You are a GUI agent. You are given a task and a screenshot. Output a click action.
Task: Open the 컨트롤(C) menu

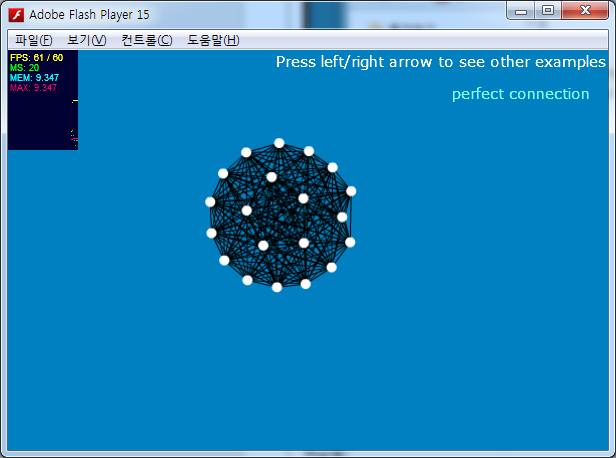coord(146,40)
